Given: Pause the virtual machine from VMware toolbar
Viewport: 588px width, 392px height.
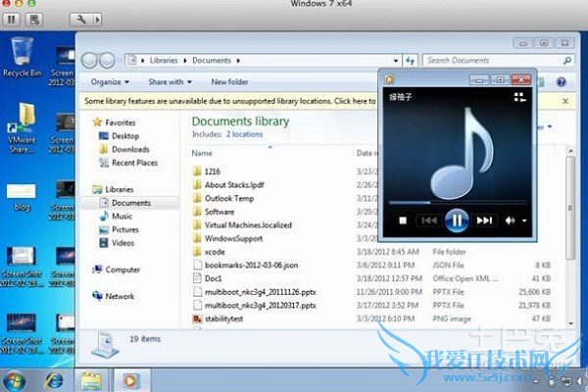Looking at the screenshot, I should click(12, 19).
